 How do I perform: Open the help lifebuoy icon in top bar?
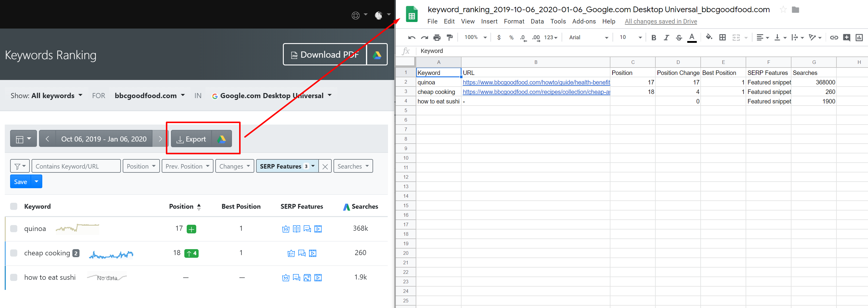pyautogui.click(x=356, y=15)
